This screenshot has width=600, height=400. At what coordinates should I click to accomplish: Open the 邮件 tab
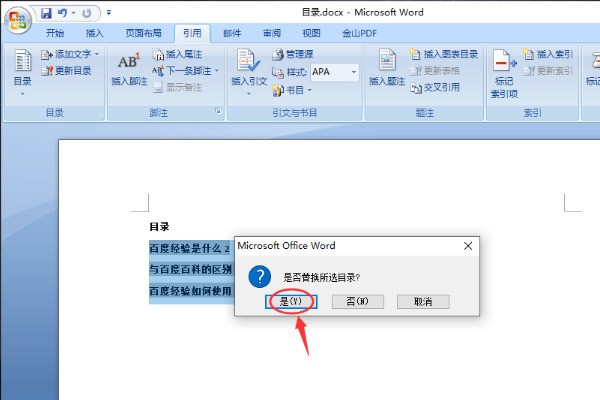232,33
